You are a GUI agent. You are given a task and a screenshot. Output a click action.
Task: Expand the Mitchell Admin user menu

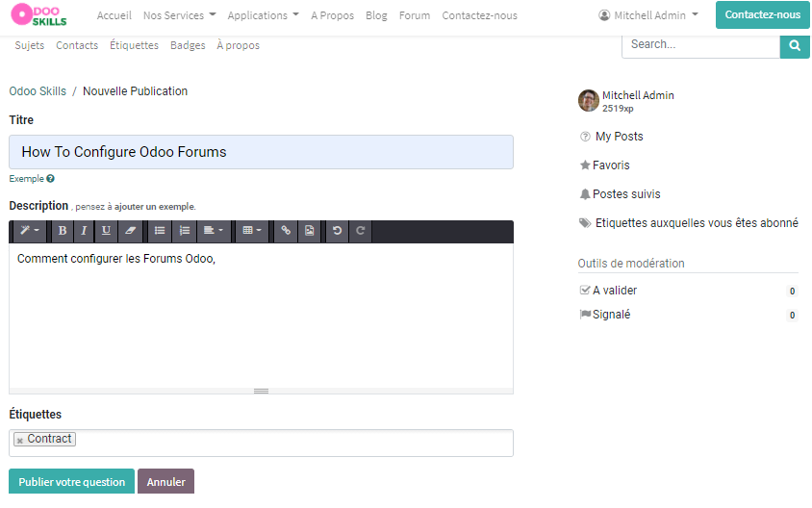pos(648,15)
